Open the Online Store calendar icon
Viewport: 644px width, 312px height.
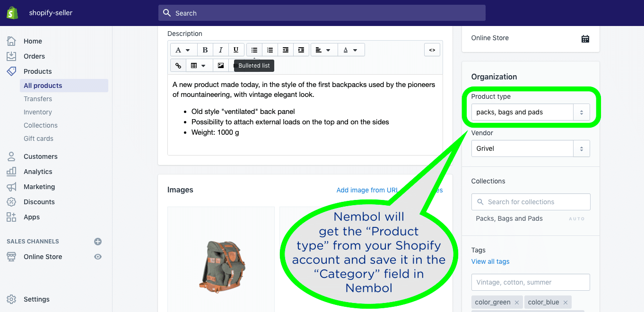585,38
